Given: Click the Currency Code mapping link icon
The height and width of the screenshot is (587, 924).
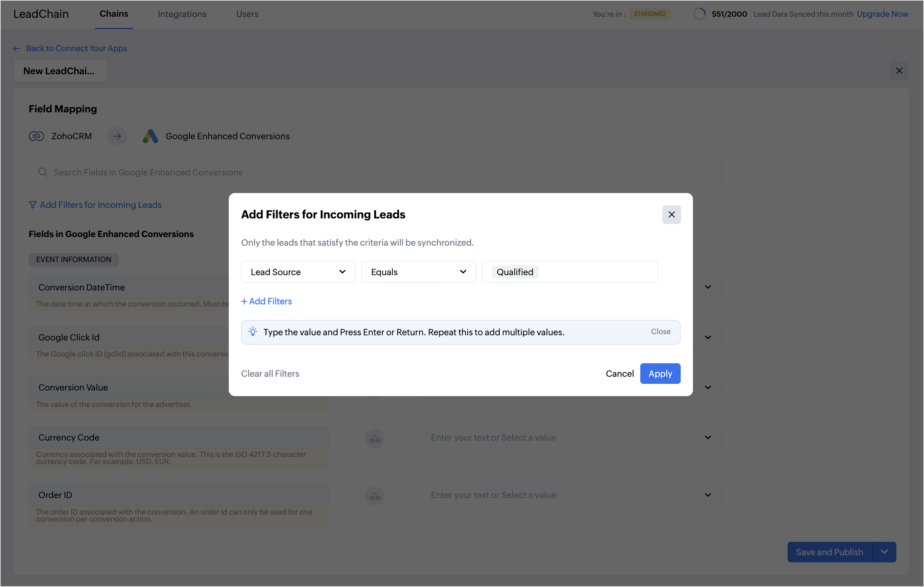Looking at the screenshot, I should [375, 438].
